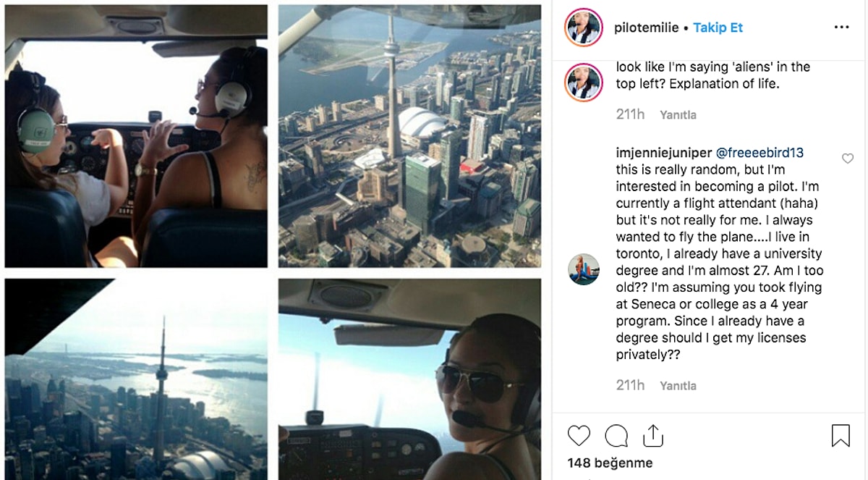Screen dimensions: 868x480
Task: Save post with the bookmark icon
Action: (841, 435)
